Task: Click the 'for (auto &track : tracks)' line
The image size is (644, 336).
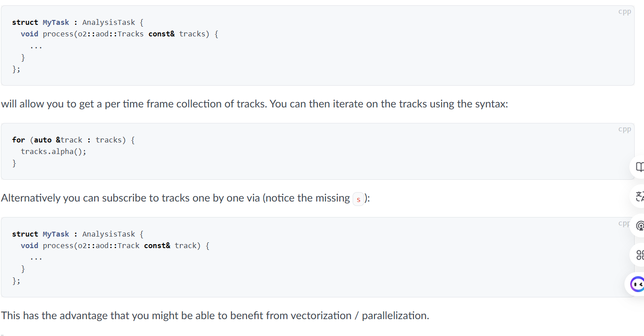Action: (73, 140)
